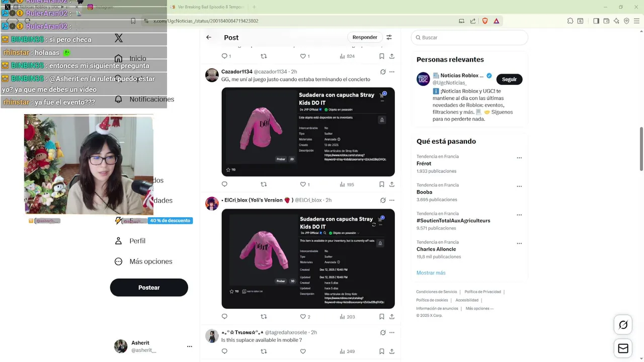644x362 pixels.
Task: View stats showing 203 on ElCri_blox's post
Action: [347, 317]
